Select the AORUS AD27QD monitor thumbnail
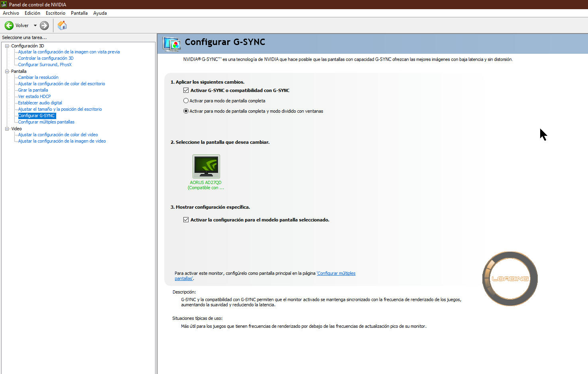Screen dimensions: 588x374 [206, 166]
